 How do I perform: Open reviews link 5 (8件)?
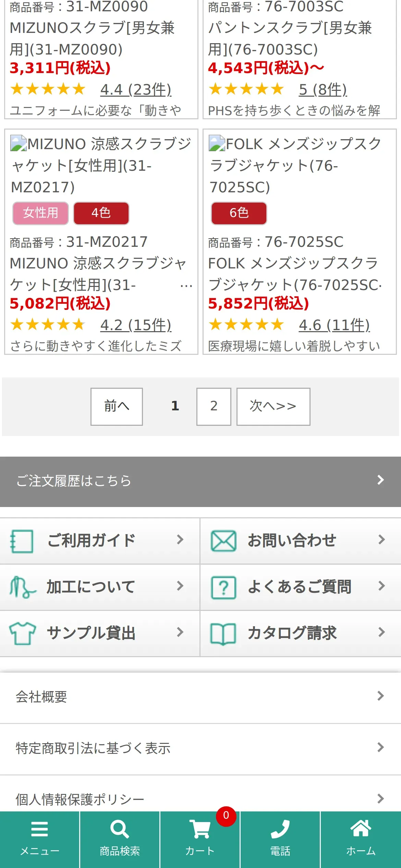(x=323, y=89)
